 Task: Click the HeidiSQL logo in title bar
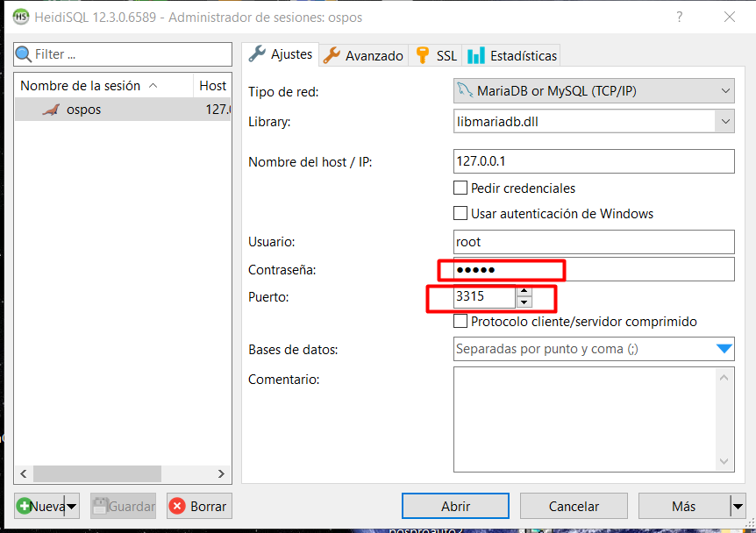20,17
